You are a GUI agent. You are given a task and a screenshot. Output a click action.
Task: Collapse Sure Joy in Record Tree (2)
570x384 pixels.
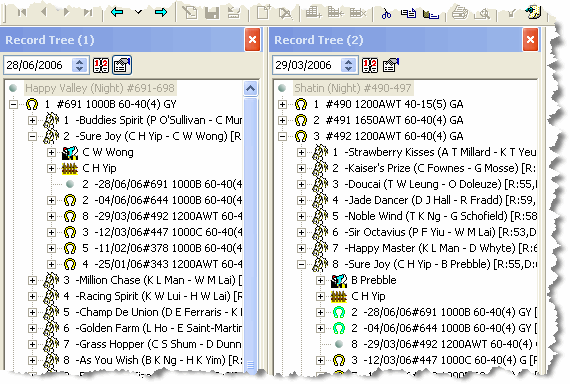point(301,264)
